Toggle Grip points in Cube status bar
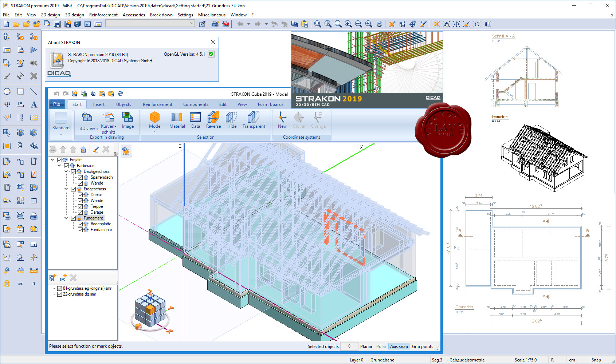 [x=423, y=347]
